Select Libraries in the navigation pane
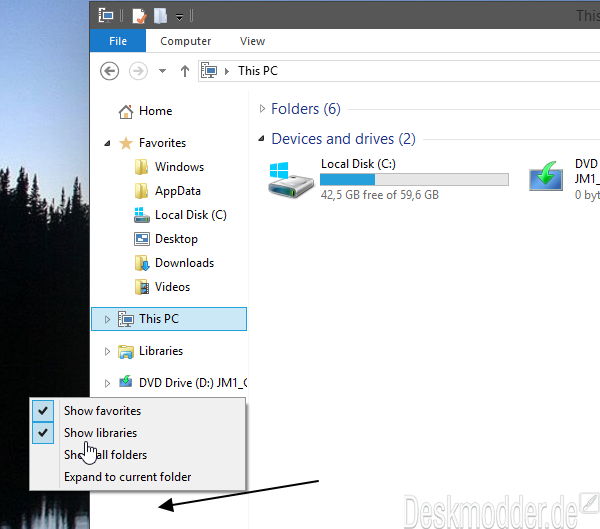This screenshot has width=600, height=529. tap(161, 351)
